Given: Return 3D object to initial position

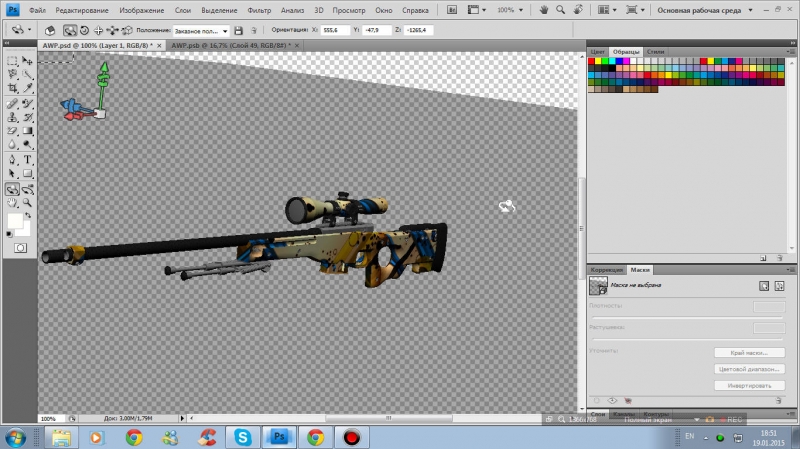Looking at the screenshot, I should click(x=50, y=31).
